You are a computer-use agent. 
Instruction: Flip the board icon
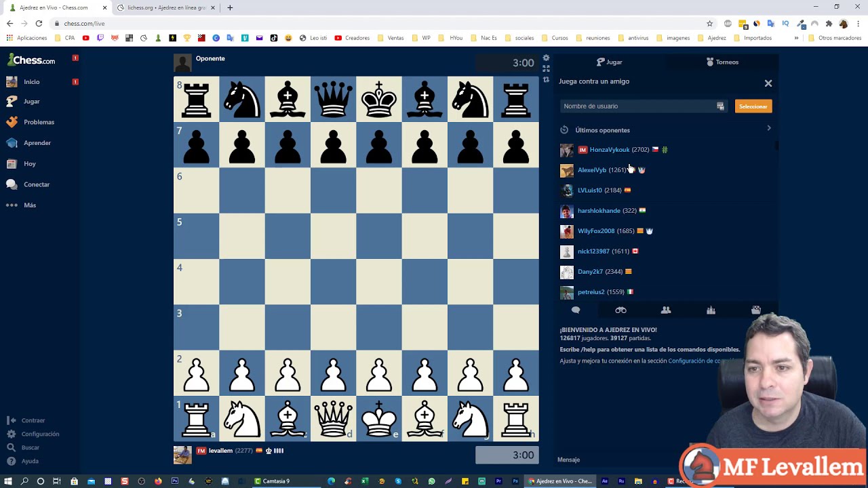(546, 80)
